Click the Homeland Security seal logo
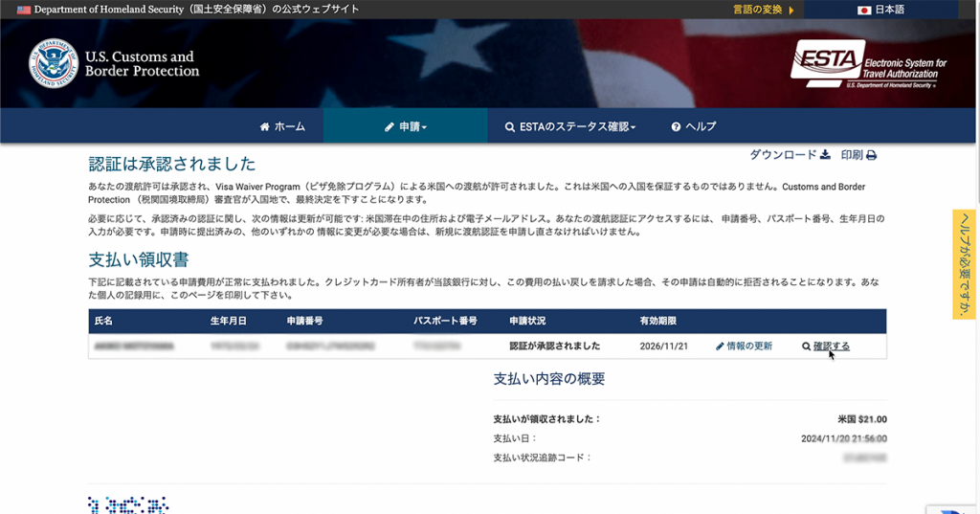Screen dimensions: 980x514 [54, 63]
